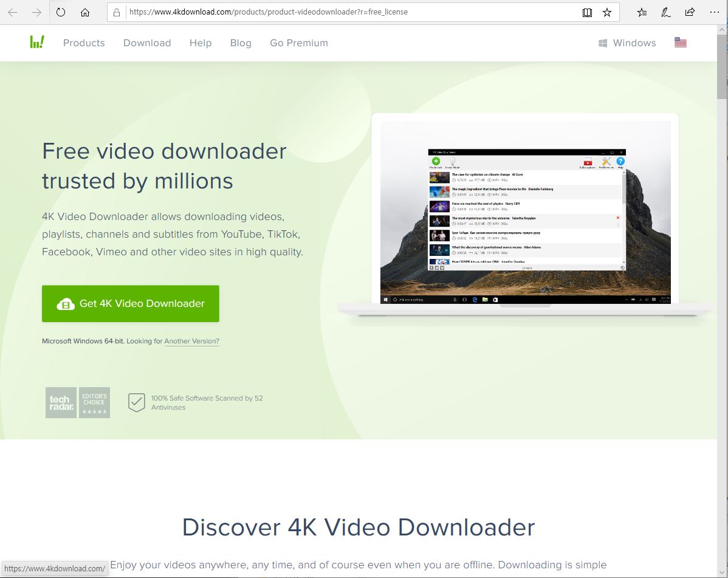
Task: Refresh the page with the reload icon
Action: tap(61, 12)
